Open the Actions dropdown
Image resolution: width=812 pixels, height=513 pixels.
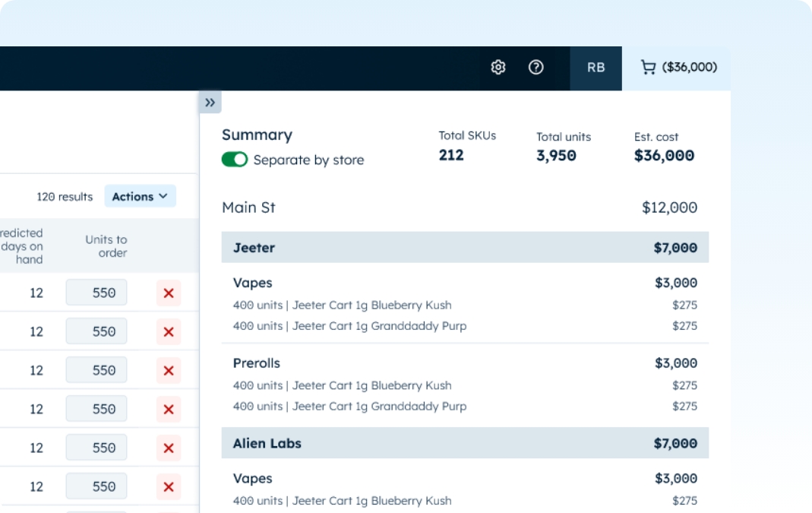140,196
